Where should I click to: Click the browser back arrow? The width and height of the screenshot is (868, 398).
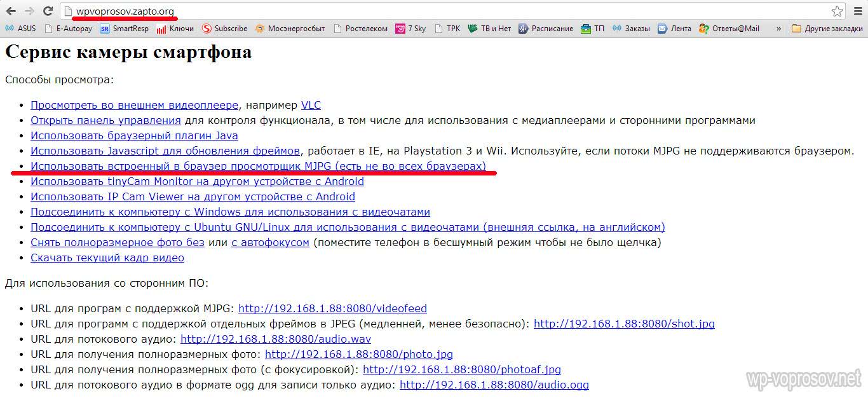[x=11, y=11]
